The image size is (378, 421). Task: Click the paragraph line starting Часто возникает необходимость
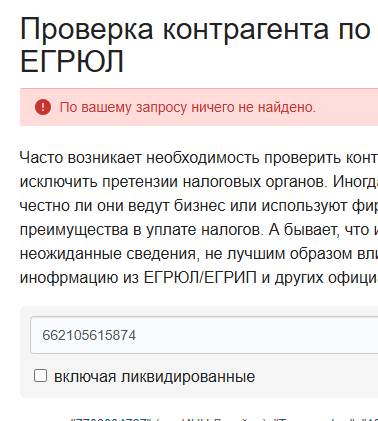coord(199,158)
